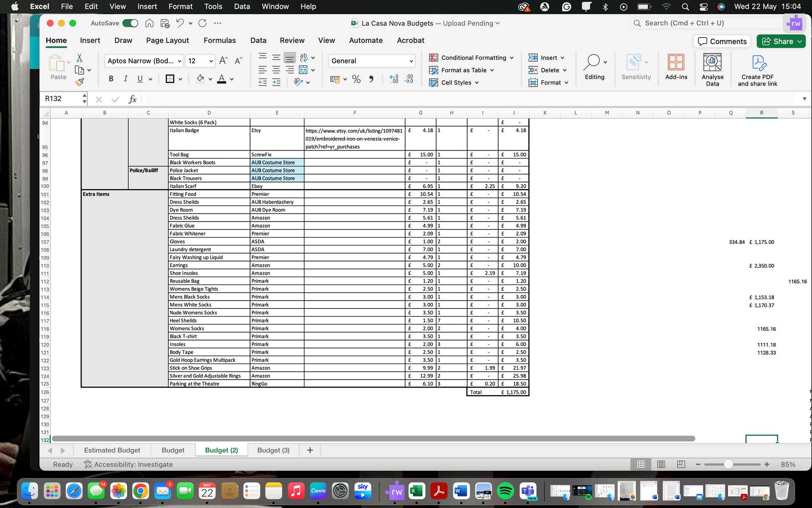Click Create PDF and share link
This screenshot has width=812, height=508.
click(x=757, y=70)
